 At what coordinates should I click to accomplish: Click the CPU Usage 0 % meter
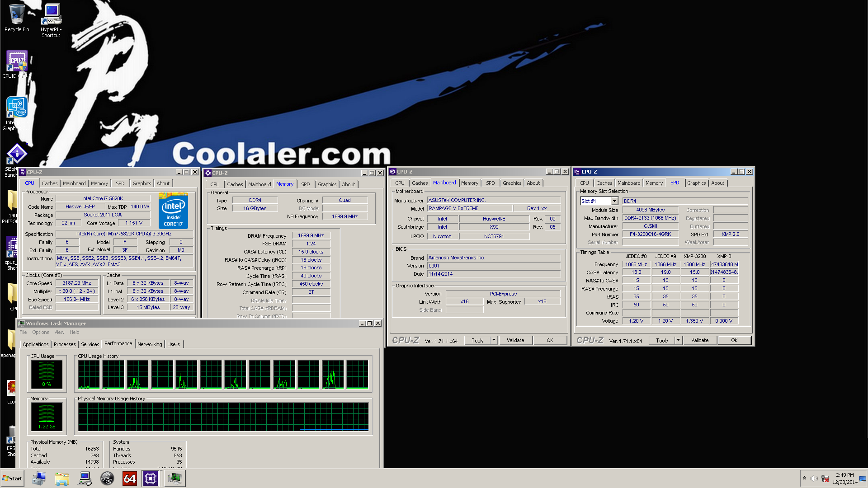coord(47,374)
